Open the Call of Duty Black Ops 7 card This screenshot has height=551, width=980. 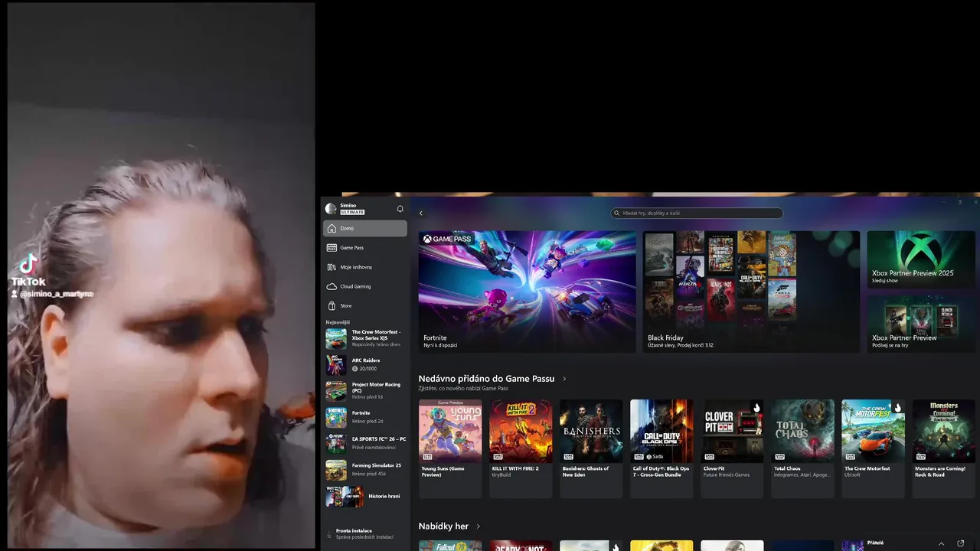[x=661, y=448]
